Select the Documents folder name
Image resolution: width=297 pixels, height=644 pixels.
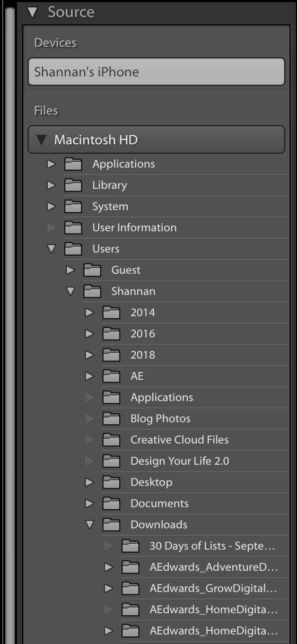(x=160, y=503)
